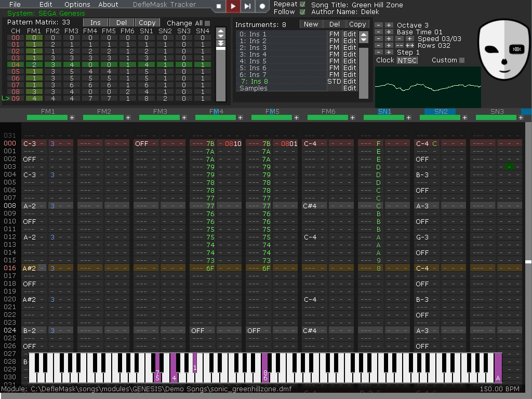Tick the Custom clock checkbox

pyautogui.click(x=462, y=60)
